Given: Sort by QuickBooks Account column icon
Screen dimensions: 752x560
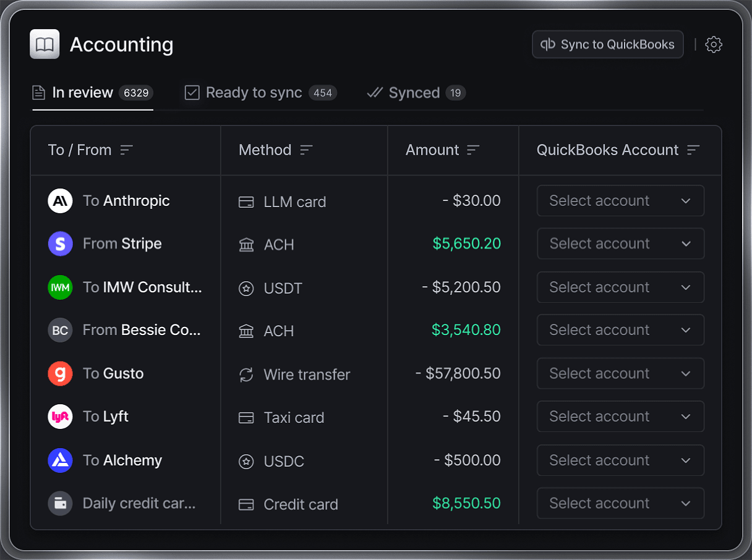Looking at the screenshot, I should pos(693,150).
